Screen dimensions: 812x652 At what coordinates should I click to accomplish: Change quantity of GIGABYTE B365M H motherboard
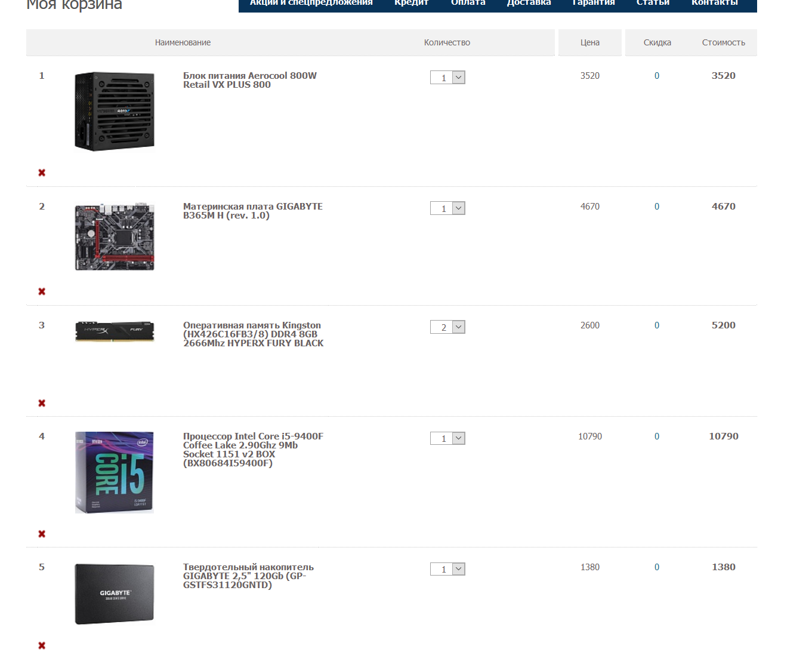(x=447, y=208)
